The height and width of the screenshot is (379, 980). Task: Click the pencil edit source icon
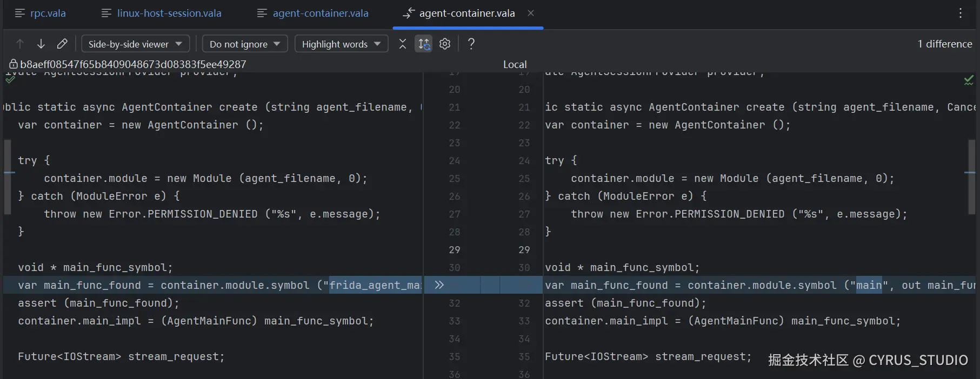tap(62, 44)
